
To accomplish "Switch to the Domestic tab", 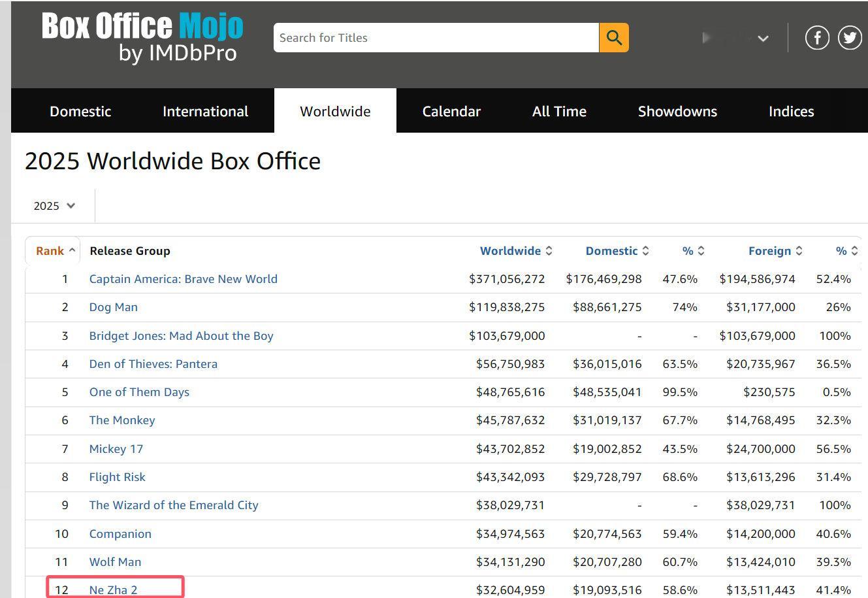I will pos(80,111).
